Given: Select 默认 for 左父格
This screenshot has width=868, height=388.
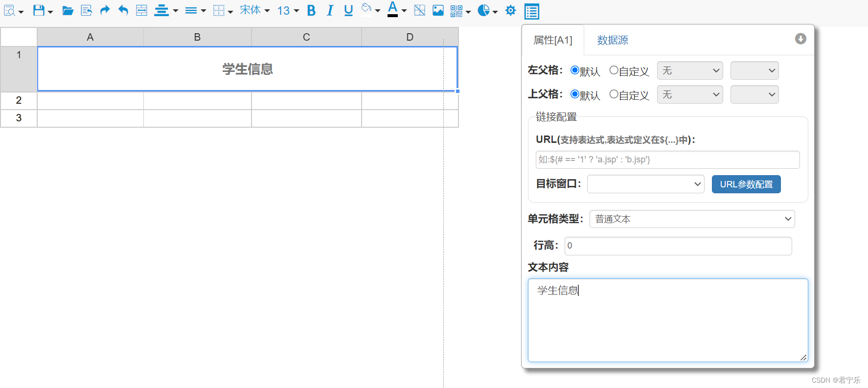Looking at the screenshot, I should point(575,70).
